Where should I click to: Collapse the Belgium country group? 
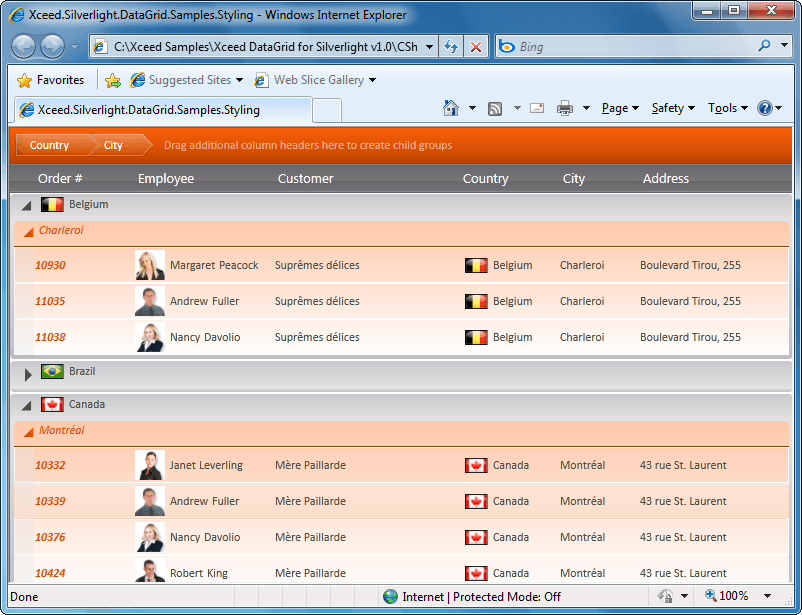[27, 206]
